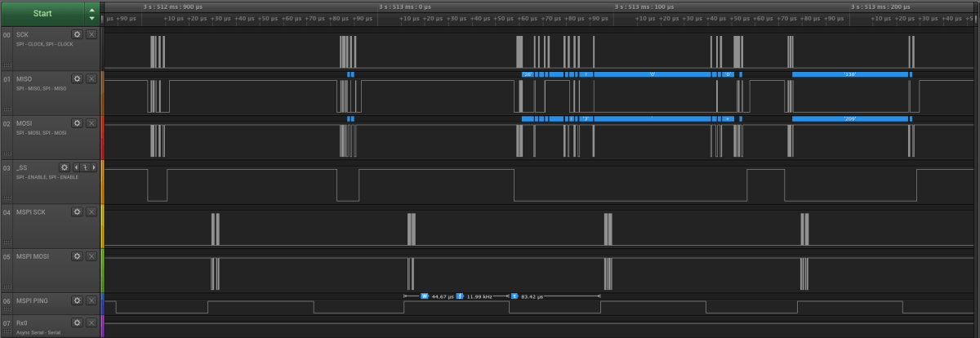The width and height of the screenshot is (980, 338).
Task: Click the MOSI '209' decoded data bubble
Action: point(849,118)
